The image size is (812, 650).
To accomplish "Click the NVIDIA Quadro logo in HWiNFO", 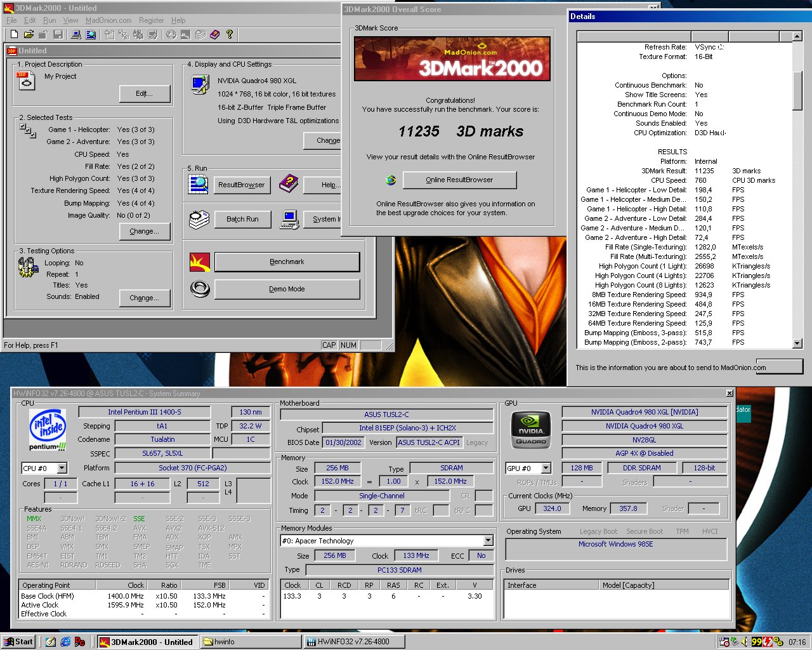I will click(x=531, y=430).
